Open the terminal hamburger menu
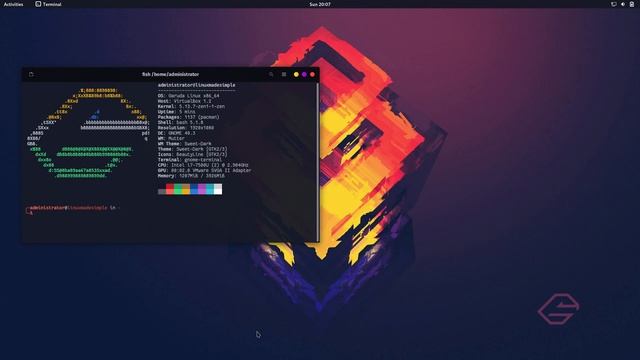The height and width of the screenshot is (360, 640). point(284,74)
